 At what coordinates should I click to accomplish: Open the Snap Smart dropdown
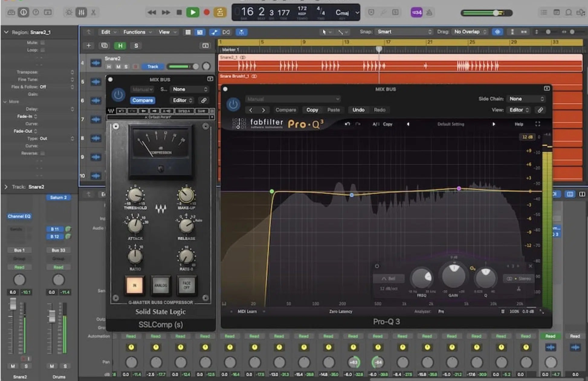[x=404, y=32]
